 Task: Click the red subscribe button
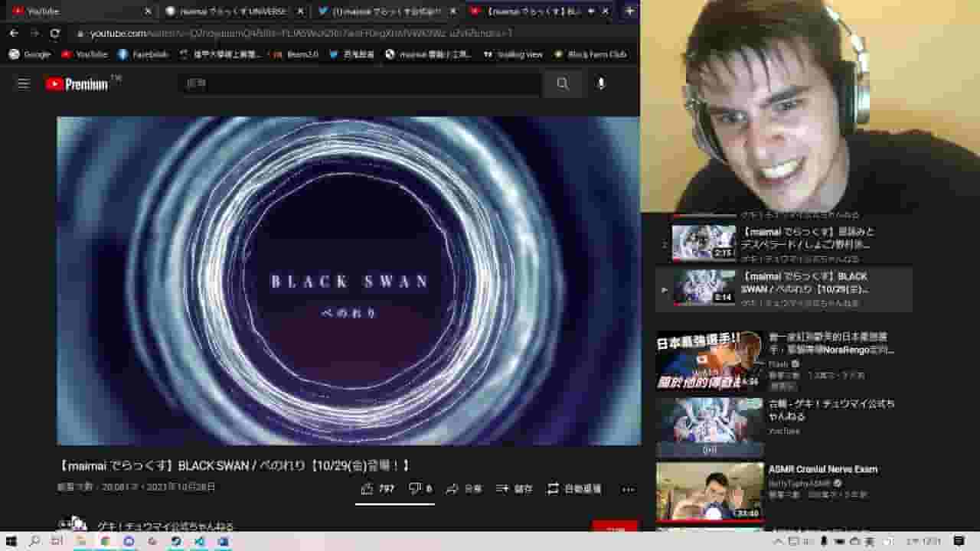click(x=615, y=527)
